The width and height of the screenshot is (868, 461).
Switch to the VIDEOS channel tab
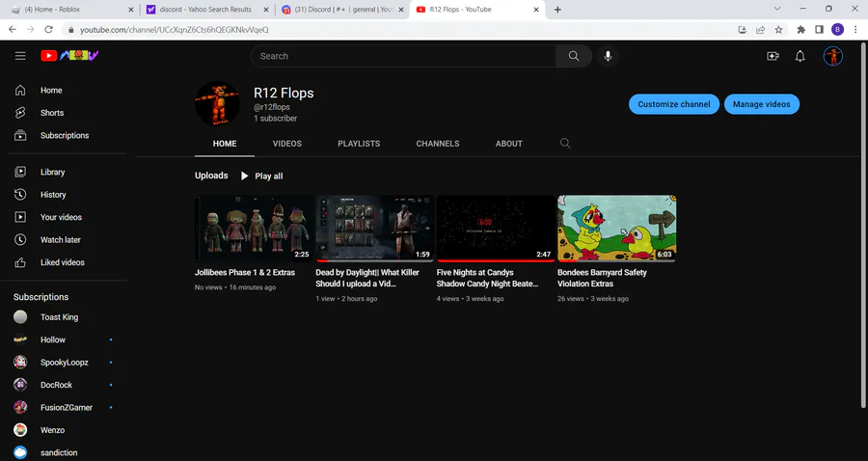[x=286, y=144]
